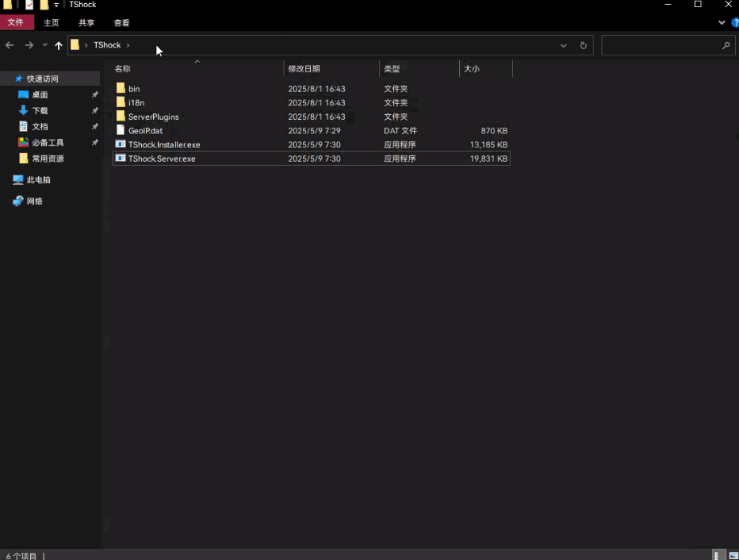Refresh the current folder
The image size is (739, 560).
click(x=584, y=46)
